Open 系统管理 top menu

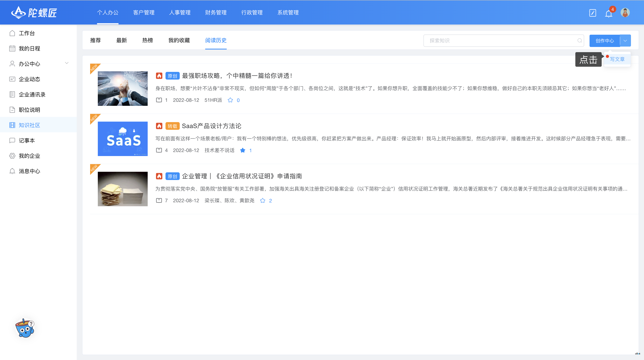tap(288, 12)
